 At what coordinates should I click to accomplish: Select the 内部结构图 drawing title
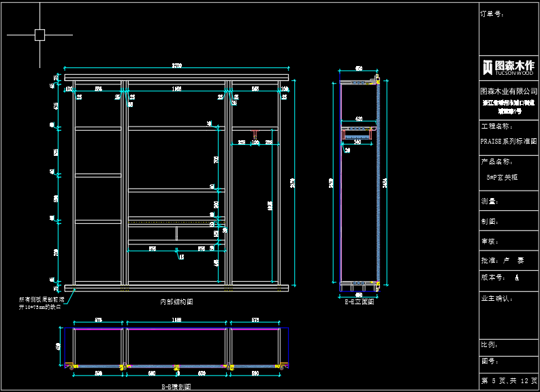176,301
